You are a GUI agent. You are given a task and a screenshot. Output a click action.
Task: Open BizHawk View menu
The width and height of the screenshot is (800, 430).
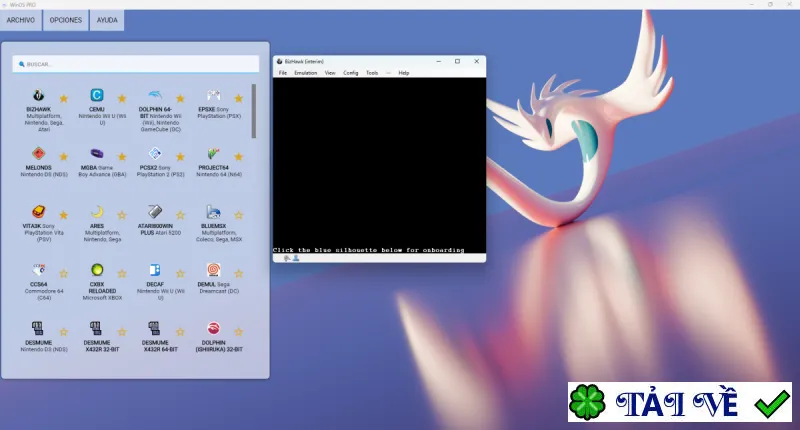coord(330,73)
